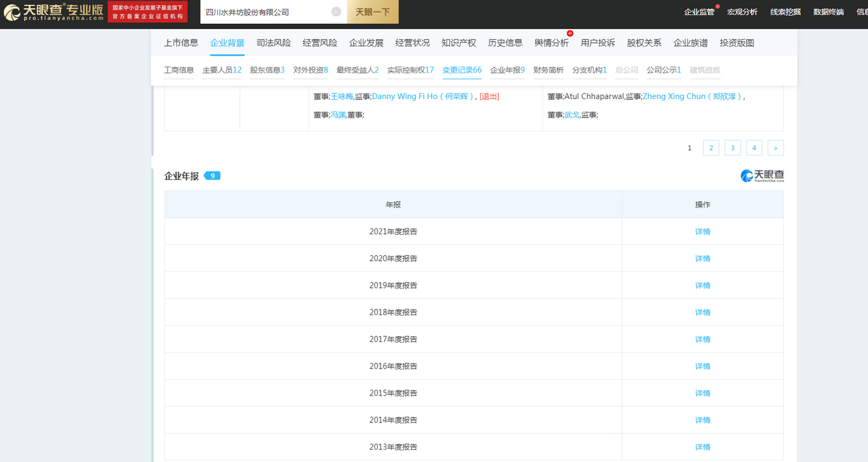This screenshot has width=868, height=462.
Task: Open 宏观分析 in top navigation
Action: pos(742,12)
